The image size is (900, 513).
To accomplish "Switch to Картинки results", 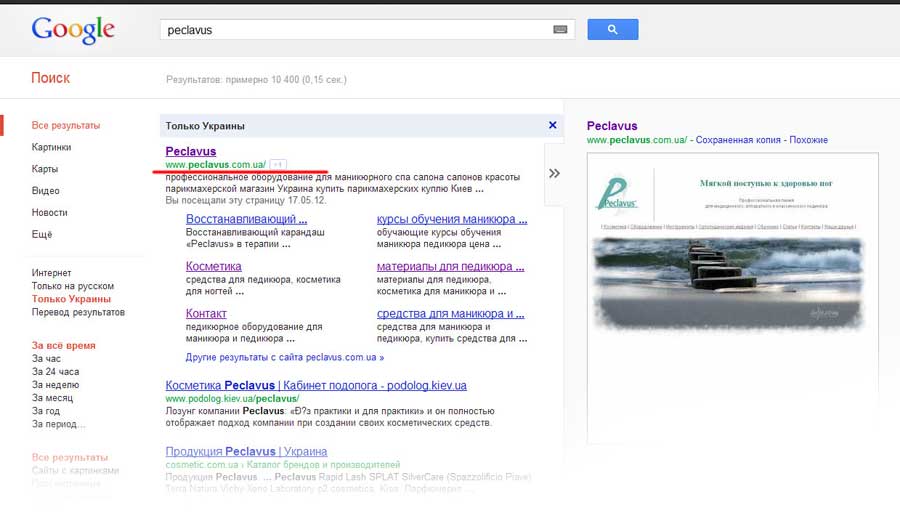I will tap(51, 147).
